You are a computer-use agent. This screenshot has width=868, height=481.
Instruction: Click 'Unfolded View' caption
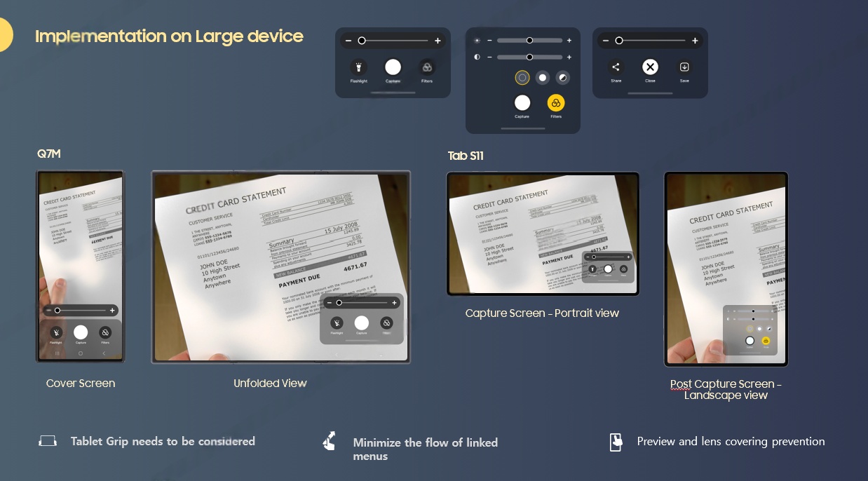tap(270, 384)
